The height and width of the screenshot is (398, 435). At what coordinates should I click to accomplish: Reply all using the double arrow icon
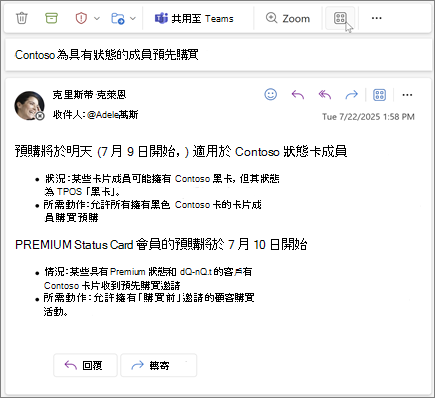pyautogui.click(x=325, y=95)
